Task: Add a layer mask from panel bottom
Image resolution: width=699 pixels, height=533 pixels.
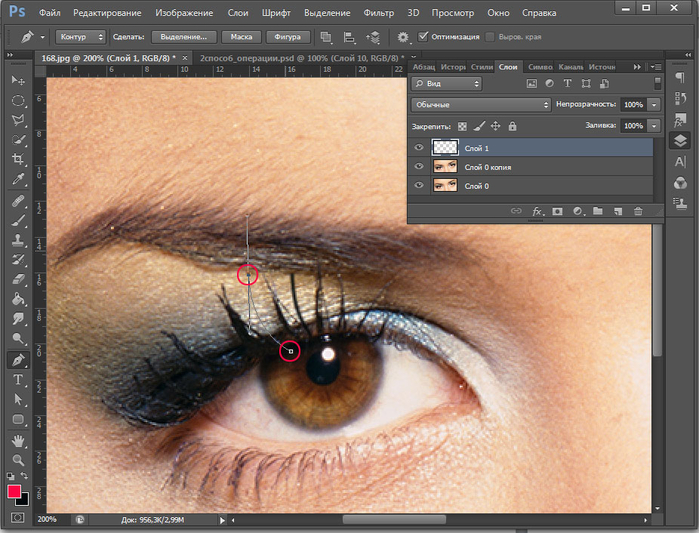Action: click(557, 211)
